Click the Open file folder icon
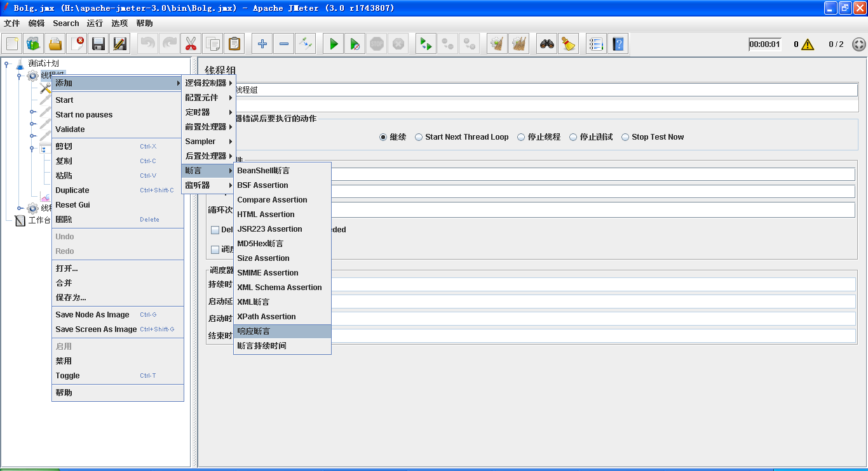The width and height of the screenshot is (868, 471). [x=55, y=44]
